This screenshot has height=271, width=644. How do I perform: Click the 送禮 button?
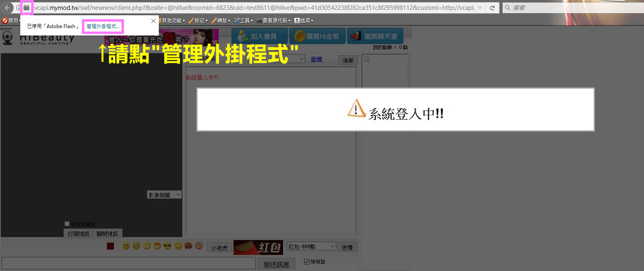tap(347, 247)
